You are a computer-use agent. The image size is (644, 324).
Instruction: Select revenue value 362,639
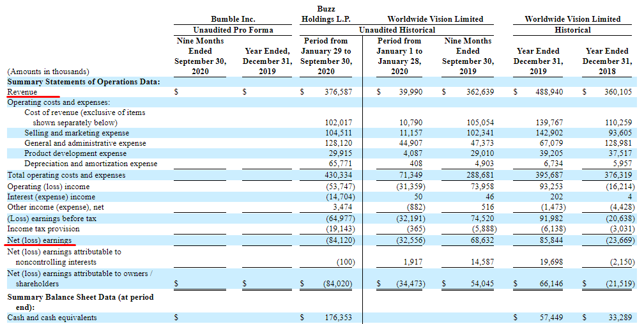click(480, 92)
